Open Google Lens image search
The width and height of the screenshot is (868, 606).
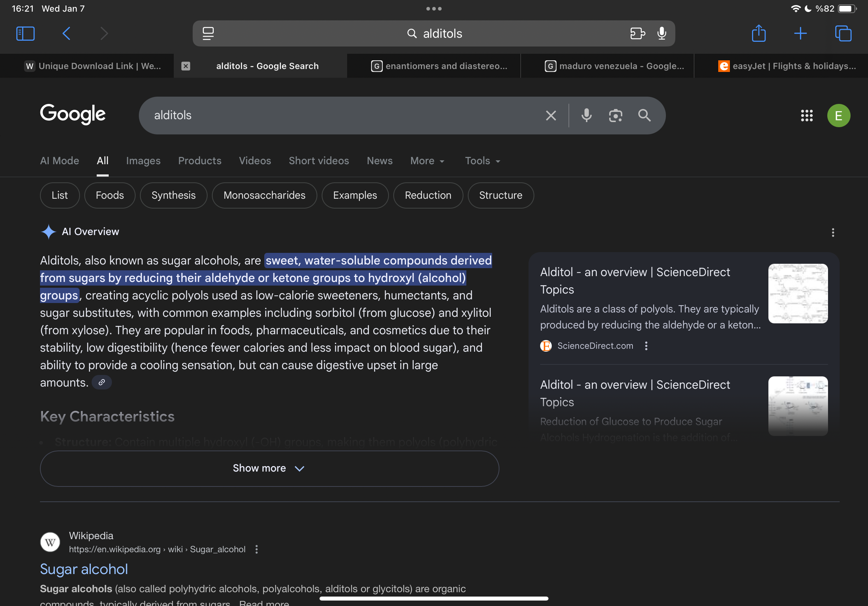click(x=615, y=115)
